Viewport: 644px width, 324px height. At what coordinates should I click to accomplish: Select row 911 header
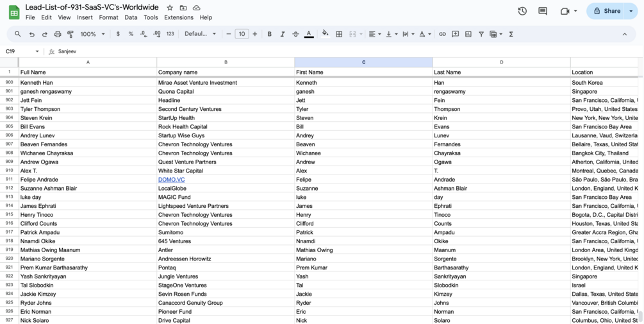pyautogui.click(x=10, y=180)
